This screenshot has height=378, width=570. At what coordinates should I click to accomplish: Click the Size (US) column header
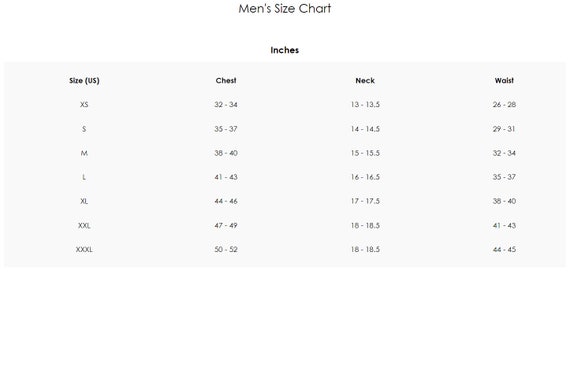pyautogui.click(x=84, y=80)
